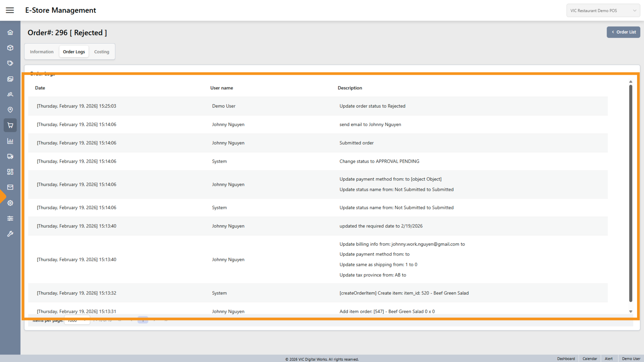Change the items per page value
This screenshot has width=644, height=362.
[x=77, y=320]
